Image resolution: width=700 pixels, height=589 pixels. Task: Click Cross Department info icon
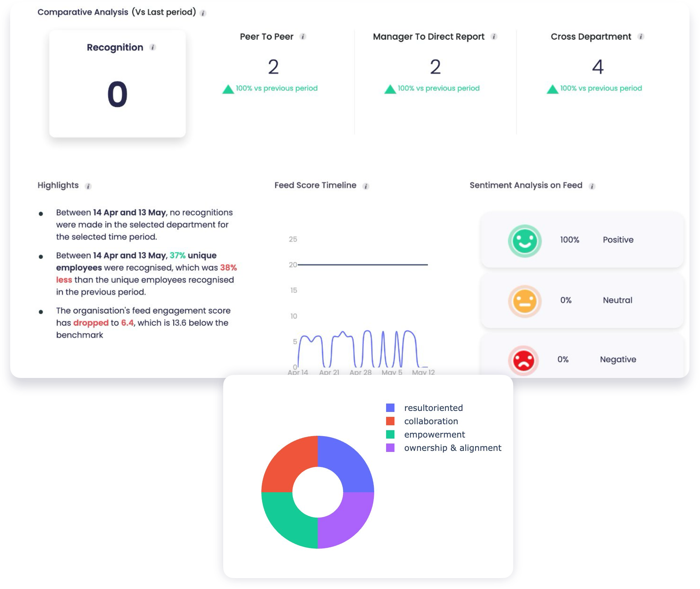(x=641, y=36)
